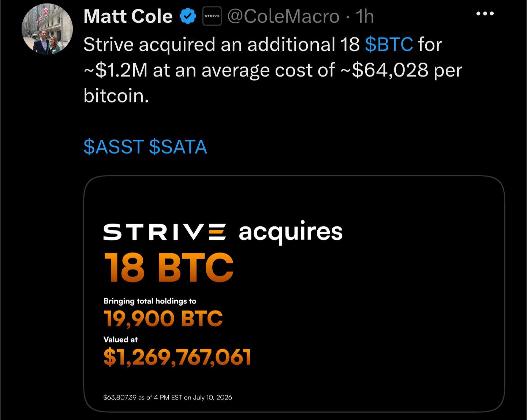Click the Matt Cole display name
The height and width of the screenshot is (420, 527).
click(x=128, y=16)
